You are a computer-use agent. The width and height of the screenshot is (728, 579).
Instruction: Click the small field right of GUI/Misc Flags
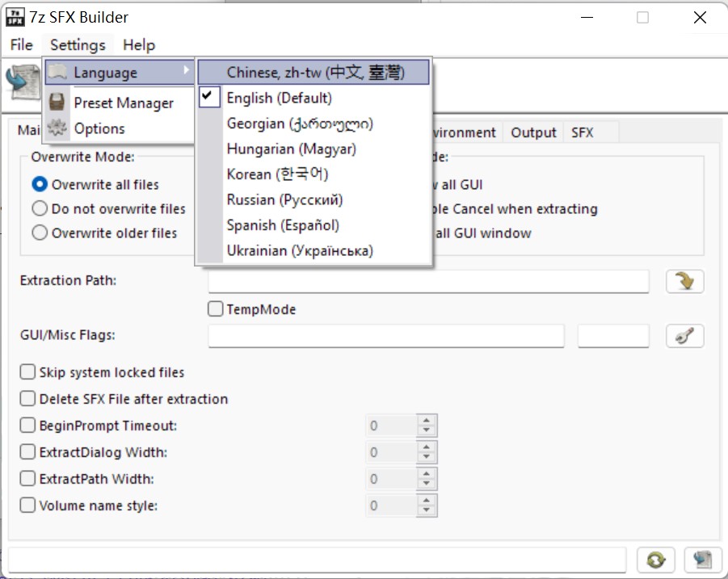coord(613,335)
